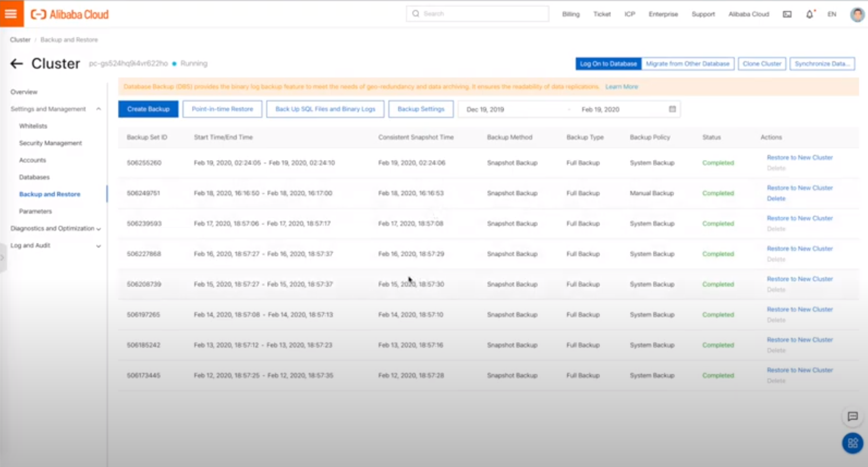
Task: Open the date range calendar picker
Action: (672, 109)
